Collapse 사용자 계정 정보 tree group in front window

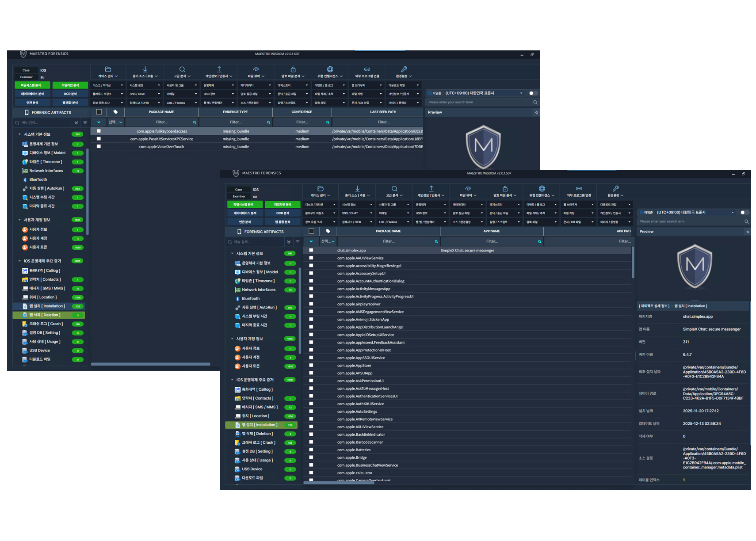[232, 339]
